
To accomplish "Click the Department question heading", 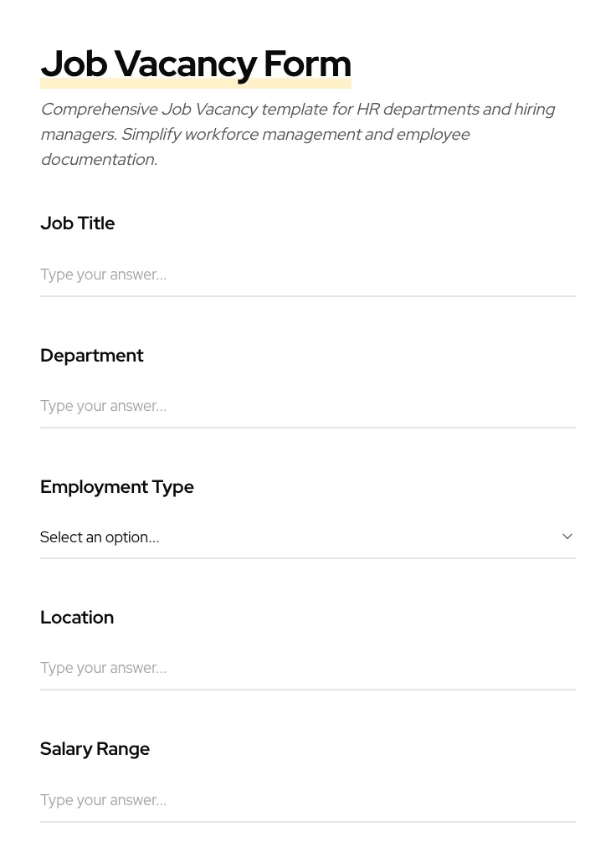I will pos(92,356).
